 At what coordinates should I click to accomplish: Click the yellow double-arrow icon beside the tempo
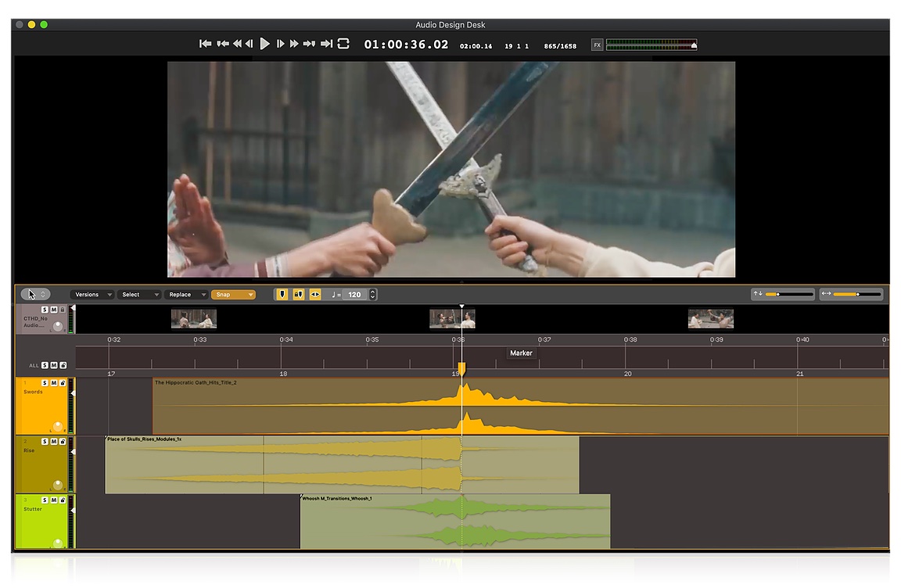click(x=315, y=295)
